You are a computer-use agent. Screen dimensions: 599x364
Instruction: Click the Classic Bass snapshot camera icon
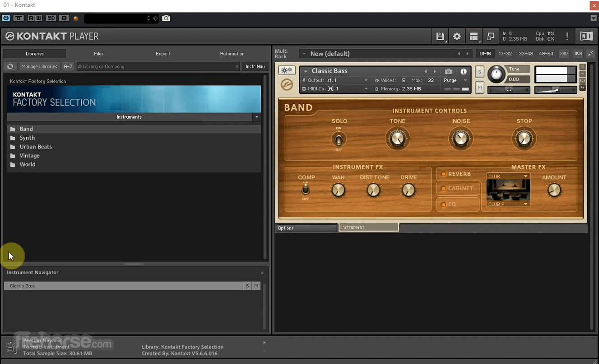[448, 71]
